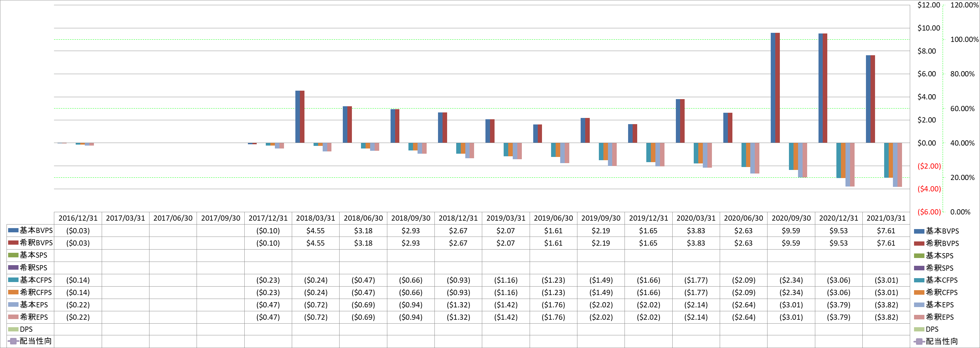Select 希釈CFPS value ($0.14) for 2016/12/31
Viewport: 980px width, 348px height.
pos(78,292)
